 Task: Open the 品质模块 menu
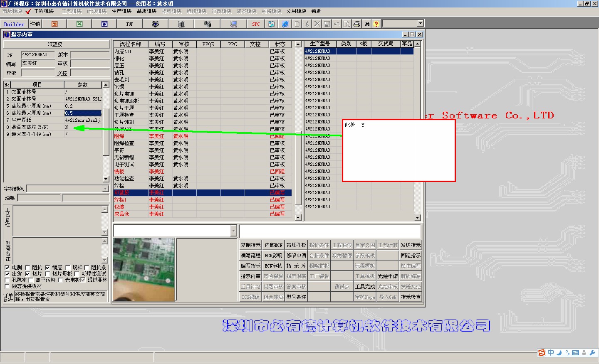click(146, 11)
